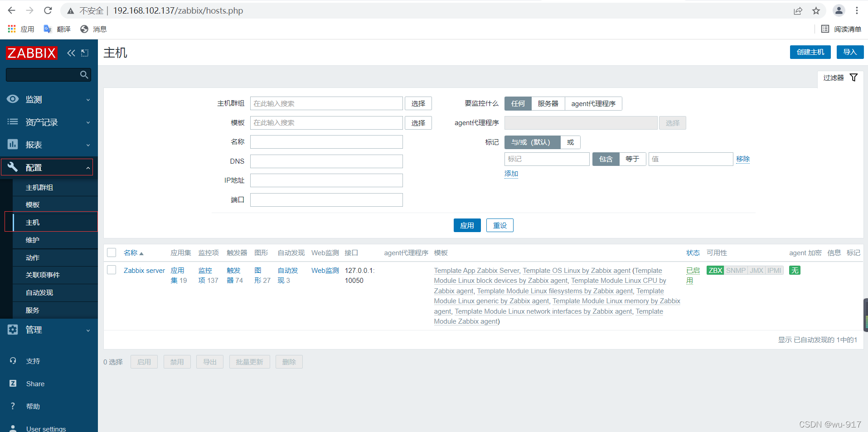868x432 pixels.
Task: Click the user icon beside User settings
Action: [x=13, y=428]
